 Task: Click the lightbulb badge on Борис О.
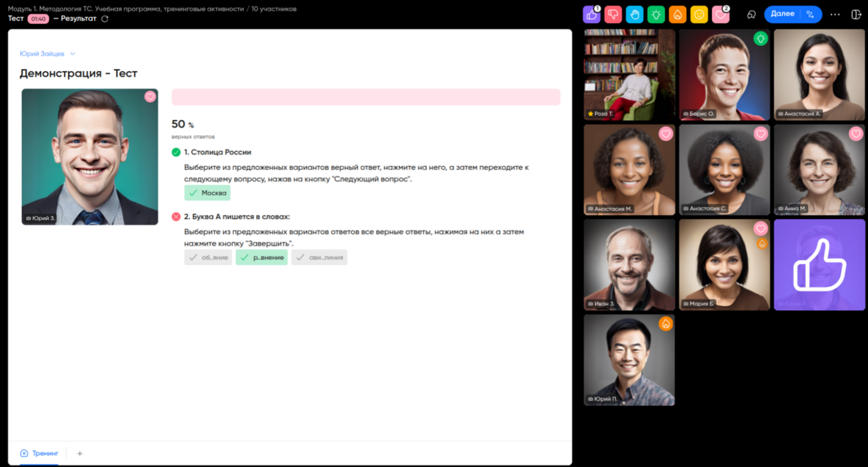click(x=760, y=39)
